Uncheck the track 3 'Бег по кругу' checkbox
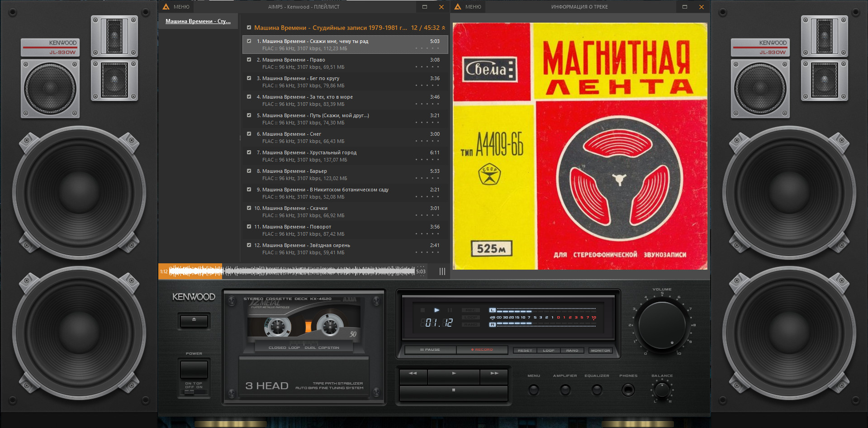The width and height of the screenshot is (868, 428). (249, 78)
